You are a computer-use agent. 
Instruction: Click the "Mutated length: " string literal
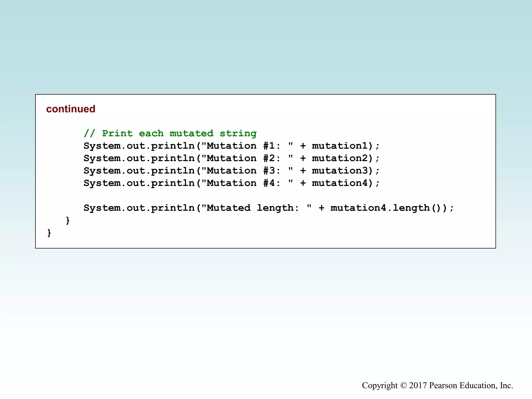pos(257,208)
